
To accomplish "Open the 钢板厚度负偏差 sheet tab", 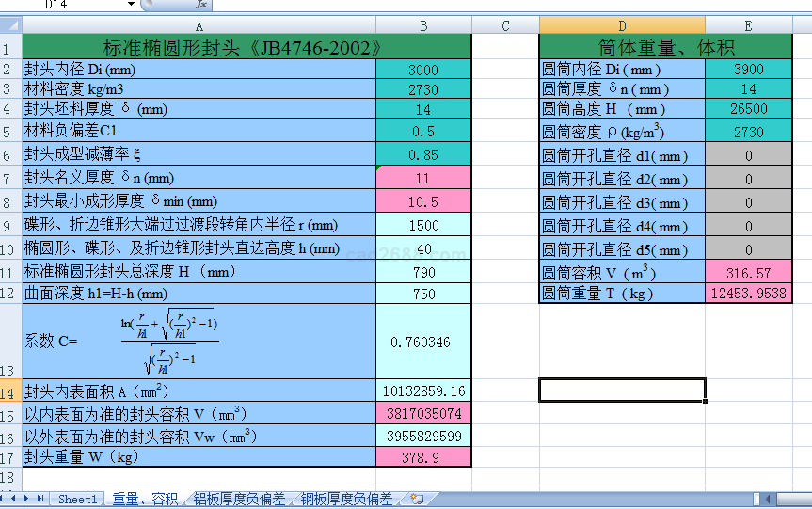I will 346,499.
